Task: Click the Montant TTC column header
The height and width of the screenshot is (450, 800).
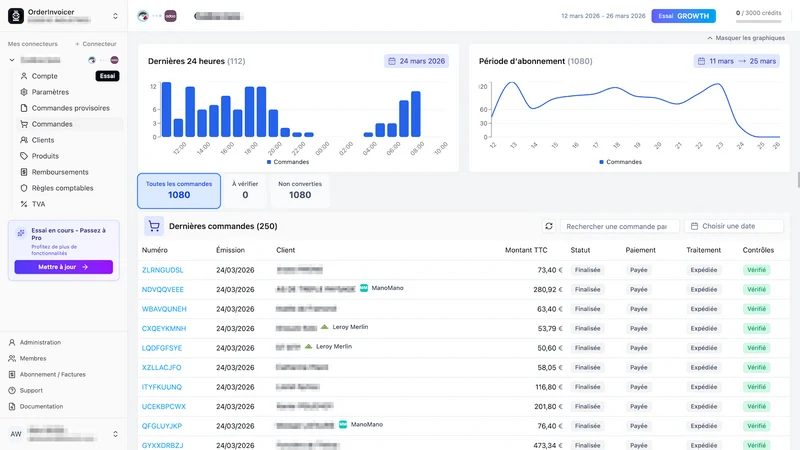Action: click(526, 250)
